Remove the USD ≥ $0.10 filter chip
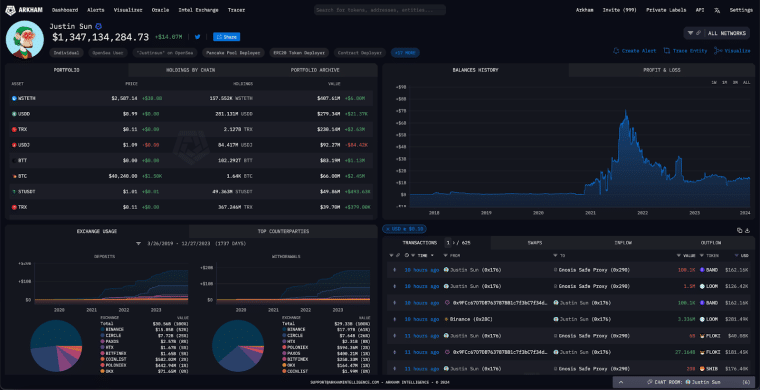Screen dimensions: 760x390 (x=388, y=229)
